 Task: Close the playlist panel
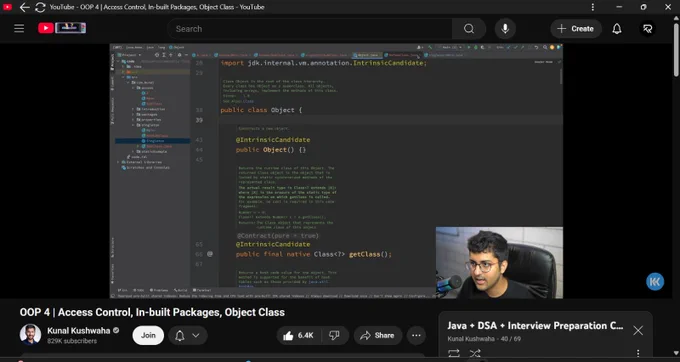638,330
